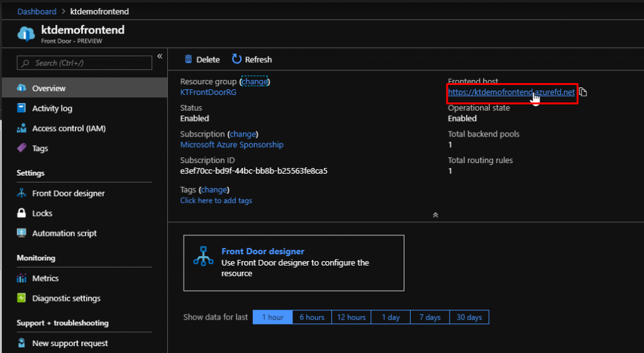Click the Monitoring section header

36,258
